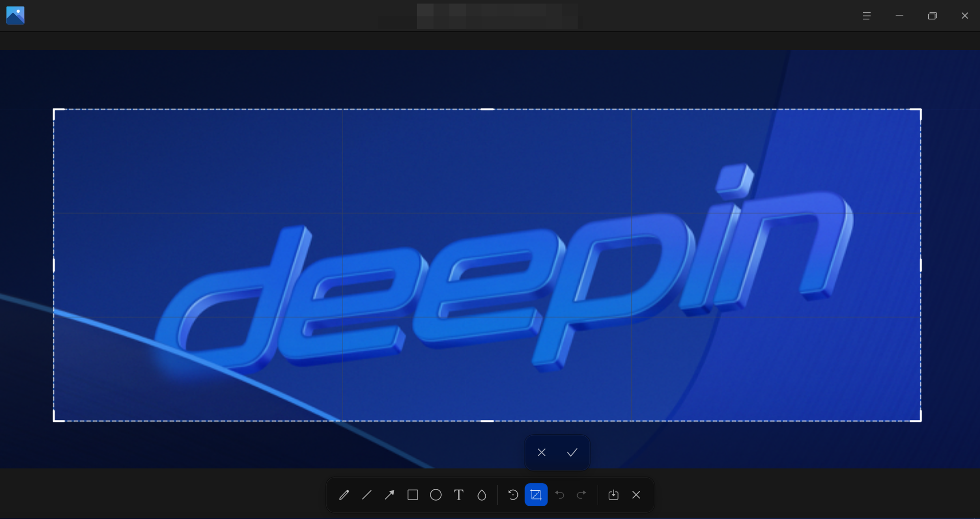The width and height of the screenshot is (980, 519).
Task: Click the left edge middle crop handle
Action: (x=54, y=265)
